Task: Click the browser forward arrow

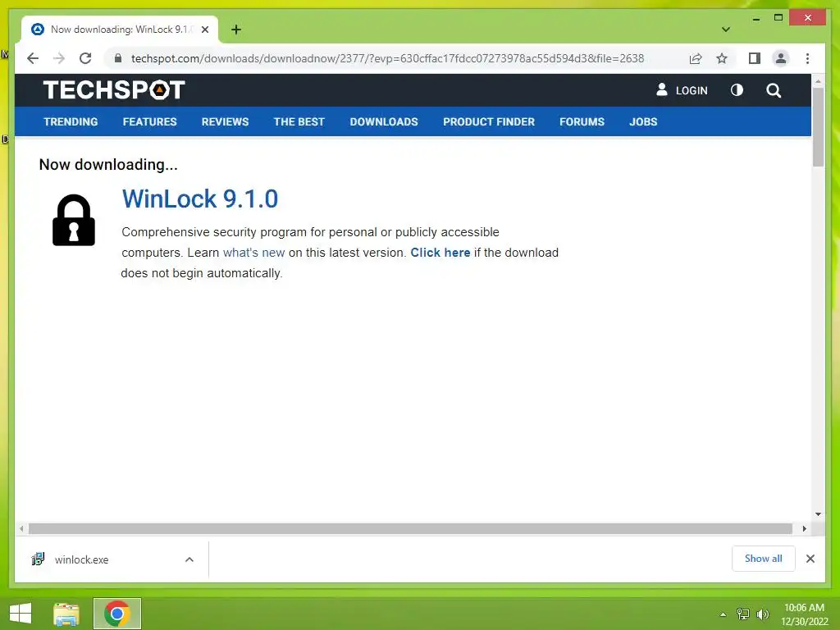Action: (59, 58)
